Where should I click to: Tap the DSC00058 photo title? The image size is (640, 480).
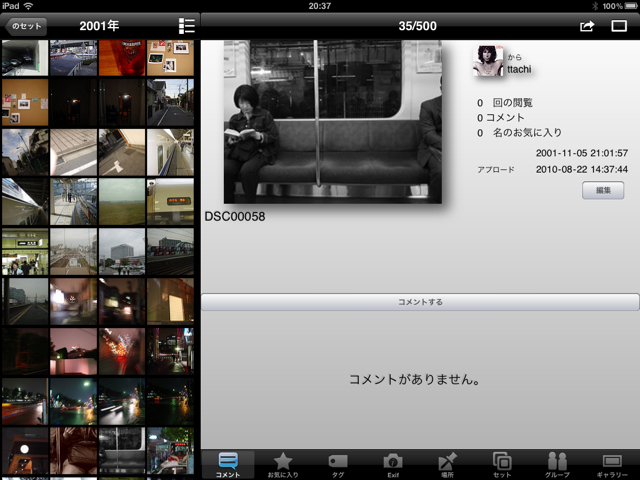pyautogui.click(x=233, y=216)
